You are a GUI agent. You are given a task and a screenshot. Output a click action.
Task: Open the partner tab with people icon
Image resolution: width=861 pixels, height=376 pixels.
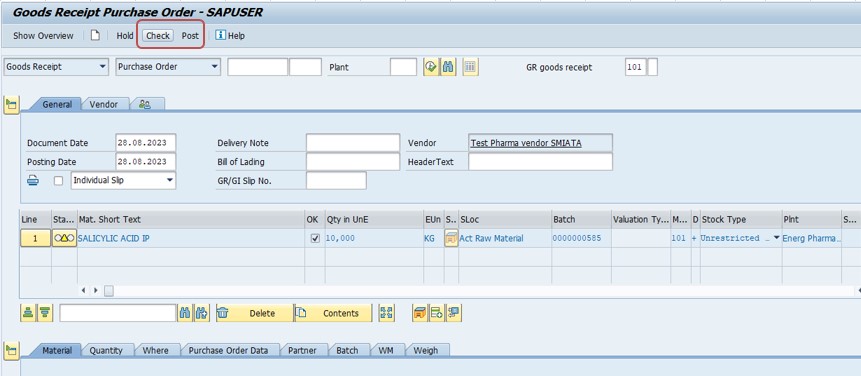146,104
